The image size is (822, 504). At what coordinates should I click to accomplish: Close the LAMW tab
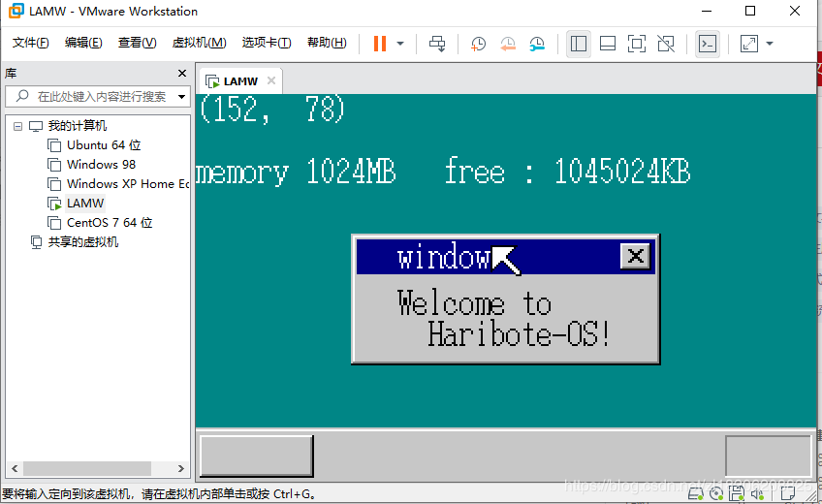click(271, 80)
